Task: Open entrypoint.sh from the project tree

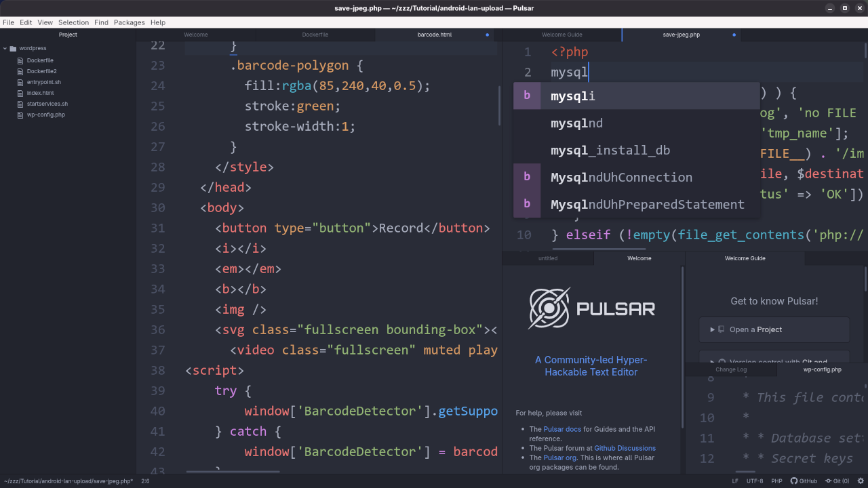Action: click(44, 82)
